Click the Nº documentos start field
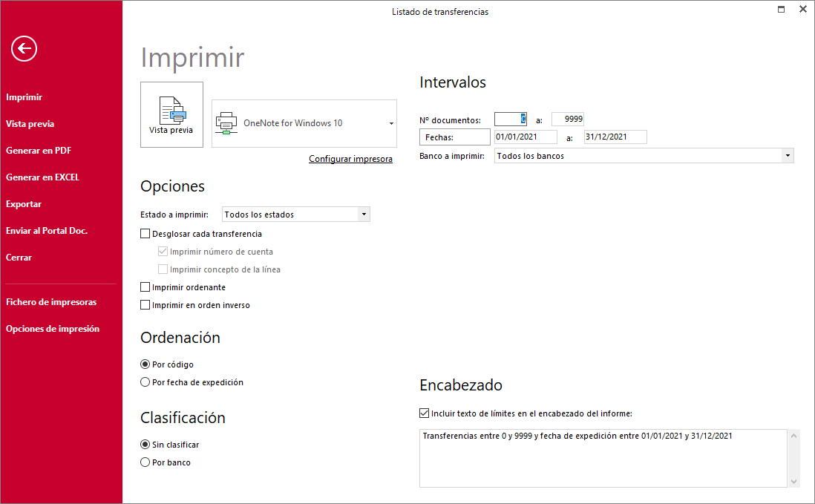Screen dimensions: 815x504 511,119
